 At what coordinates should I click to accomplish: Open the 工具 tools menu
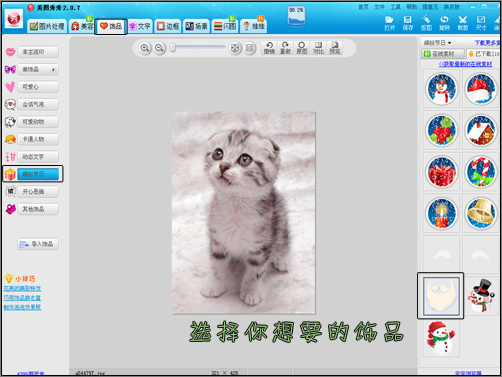[395, 7]
